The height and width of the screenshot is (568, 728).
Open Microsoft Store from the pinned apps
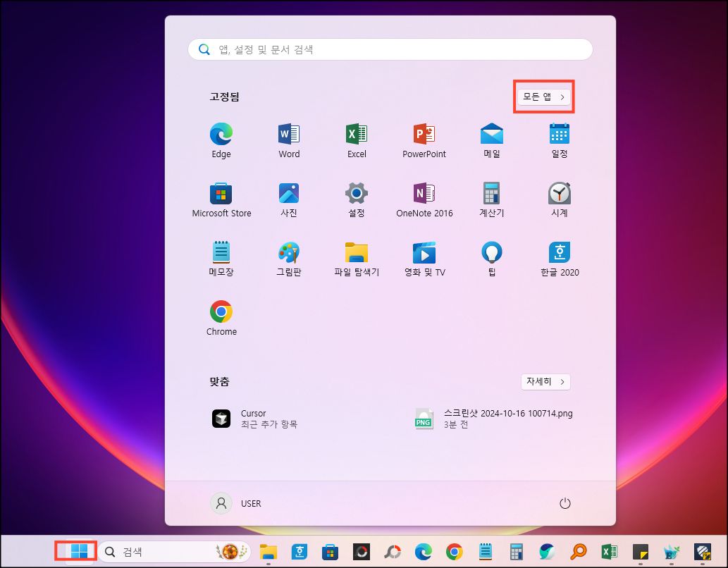tap(221, 198)
